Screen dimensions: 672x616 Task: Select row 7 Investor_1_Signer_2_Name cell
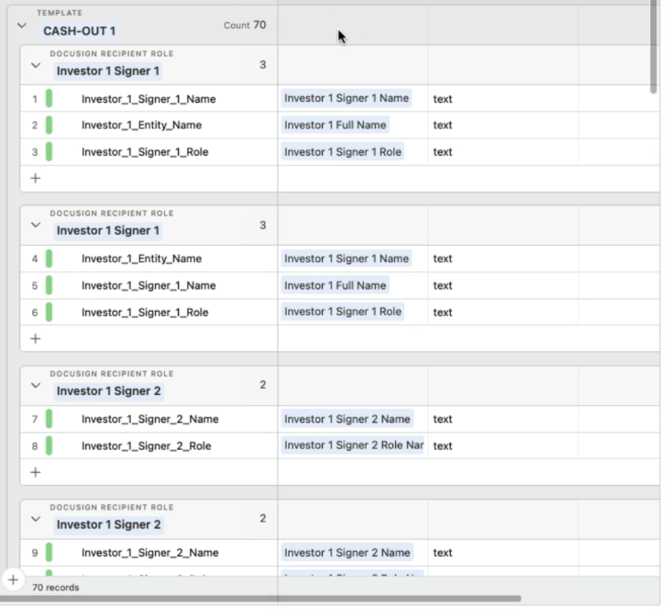149,420
